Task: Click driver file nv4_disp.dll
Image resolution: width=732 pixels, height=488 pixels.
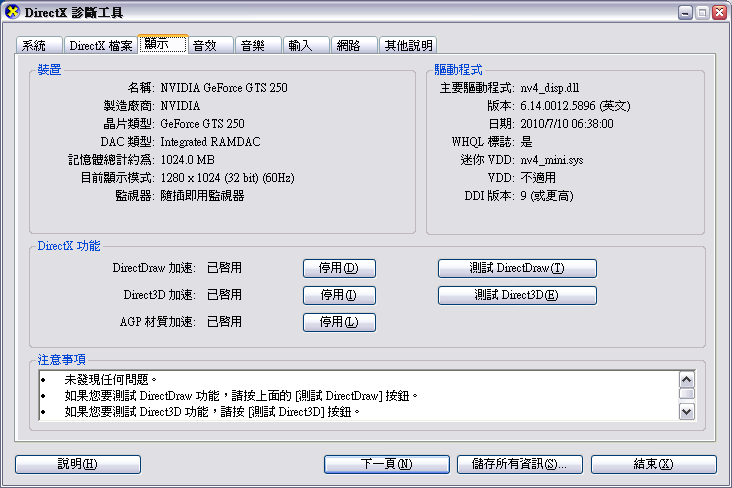Action: 550,88
